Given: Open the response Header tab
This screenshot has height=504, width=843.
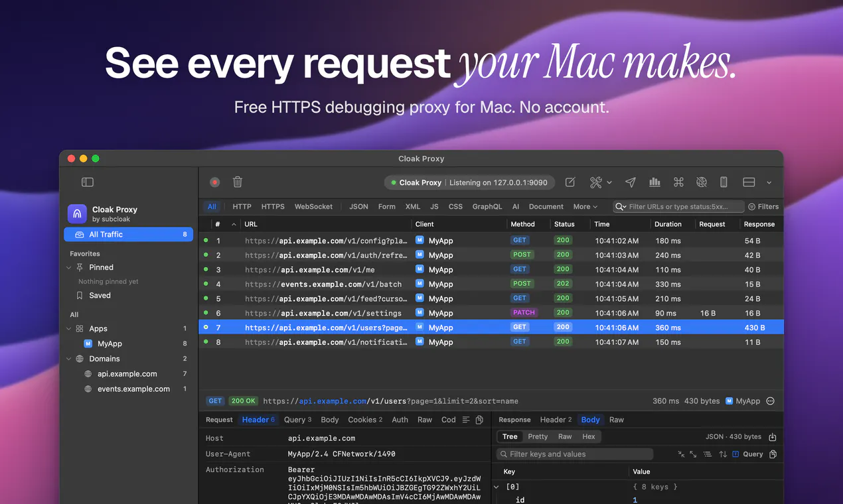Looking at the screenshot, I should 556,420.
